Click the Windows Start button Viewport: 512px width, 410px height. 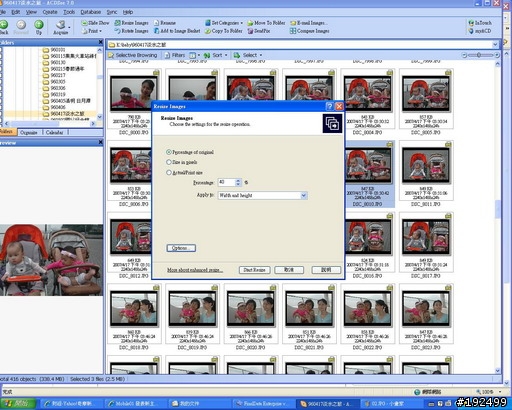18,403
